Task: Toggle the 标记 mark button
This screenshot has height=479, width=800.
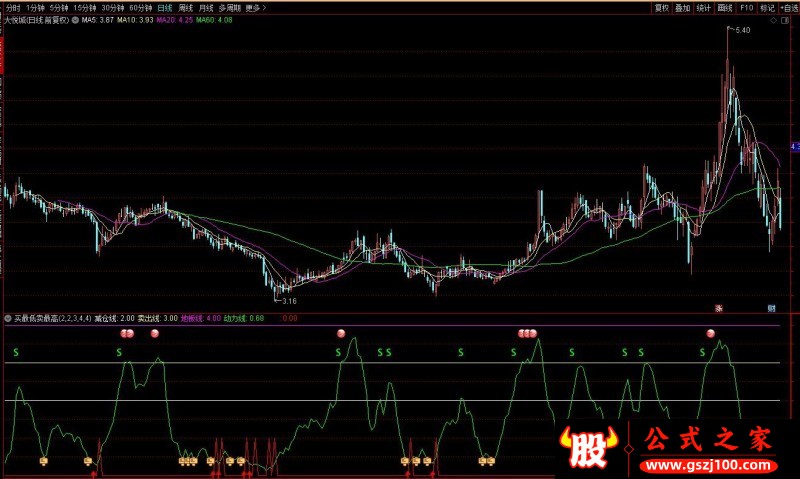Action: click(x=767, y=7)
